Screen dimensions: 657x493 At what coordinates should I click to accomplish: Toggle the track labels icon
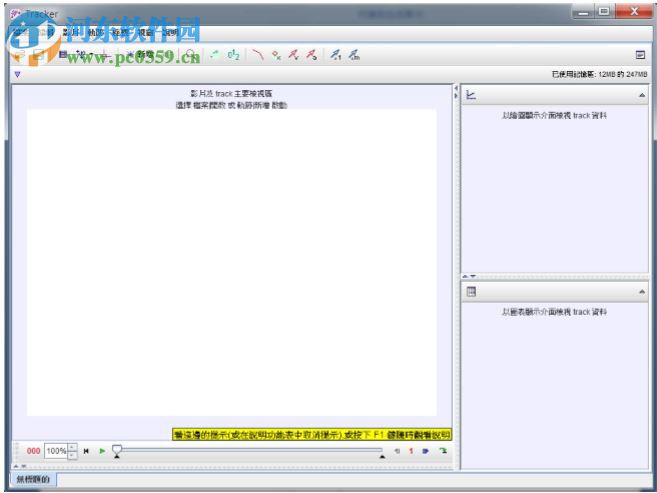[x=233, y=55]
